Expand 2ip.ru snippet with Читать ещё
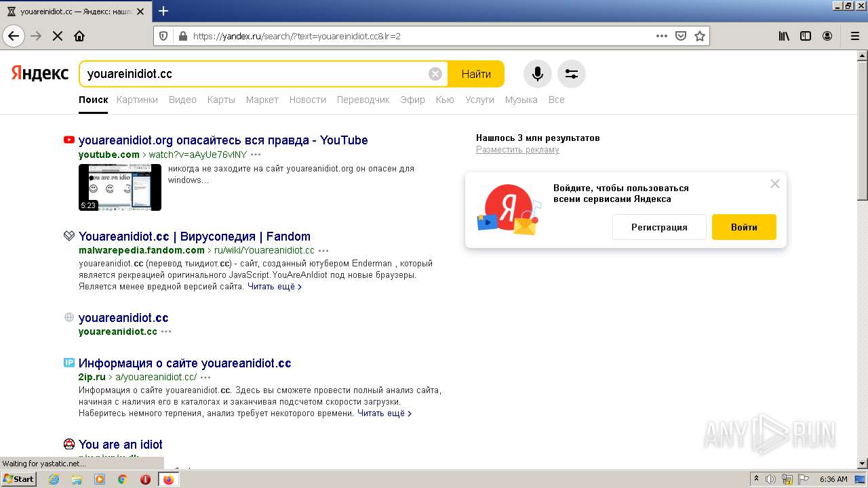This screenshot has width=868, height=488. point(384,413)
